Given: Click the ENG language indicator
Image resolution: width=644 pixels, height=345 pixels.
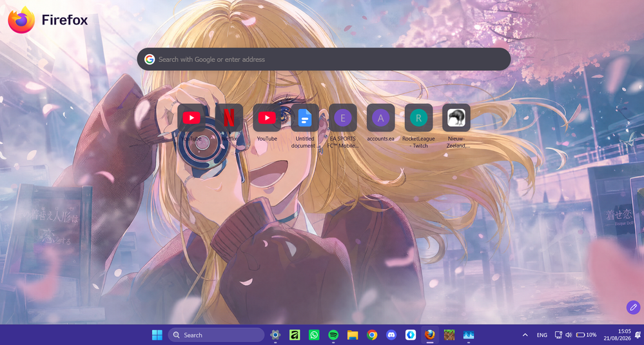Looking at the screenshot, I should [x=542, y=335].
